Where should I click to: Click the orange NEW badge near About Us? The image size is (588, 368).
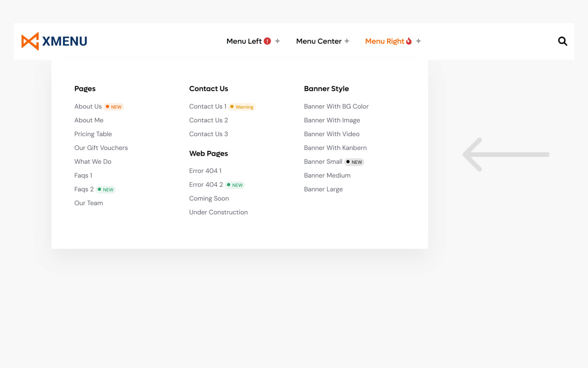pos(114,107)
